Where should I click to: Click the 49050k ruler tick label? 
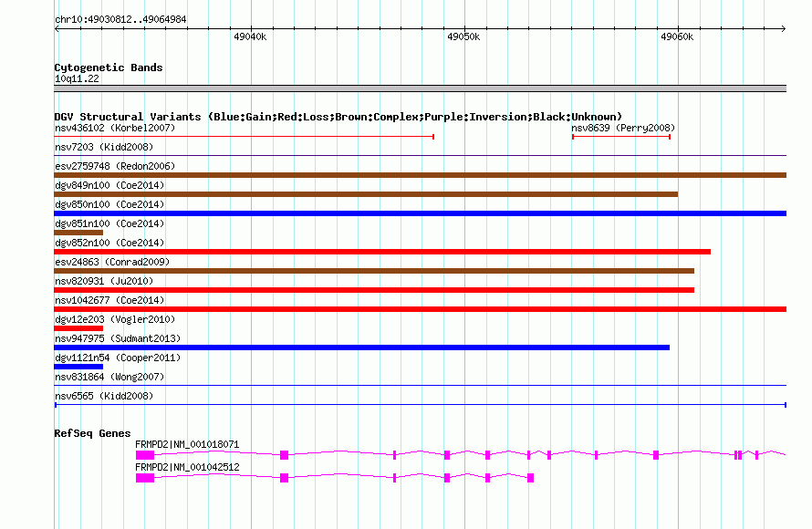pos(463,36)
